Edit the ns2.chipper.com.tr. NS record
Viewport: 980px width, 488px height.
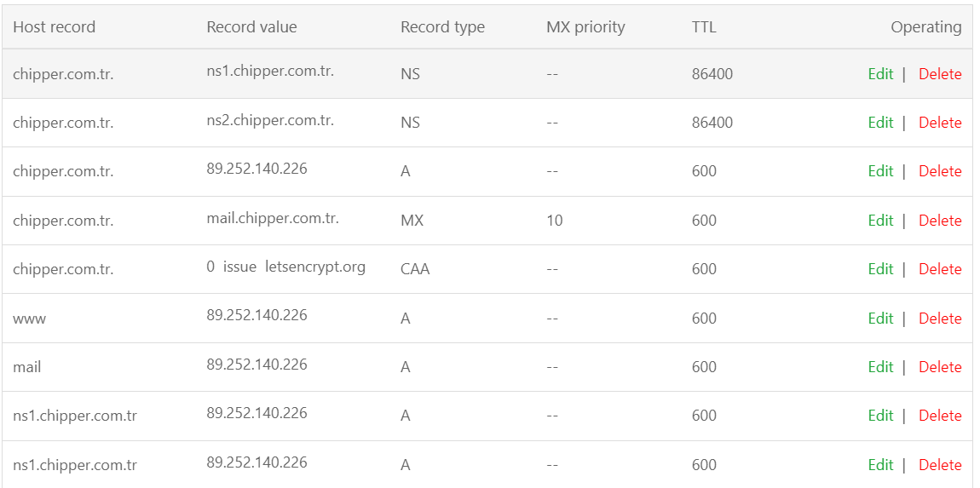tap(880, 123)
